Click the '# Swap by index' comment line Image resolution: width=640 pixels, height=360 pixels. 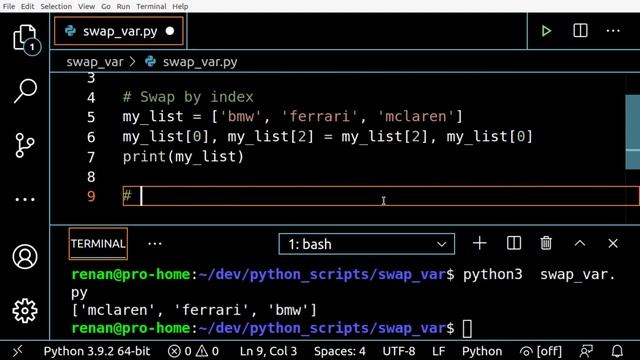click(x=188, y=97)
